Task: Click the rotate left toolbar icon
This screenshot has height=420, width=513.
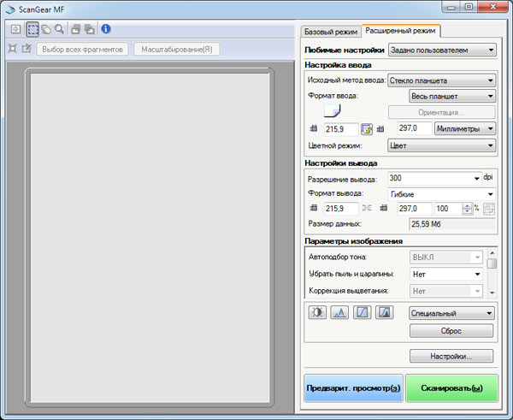Action: pos(75,29)
